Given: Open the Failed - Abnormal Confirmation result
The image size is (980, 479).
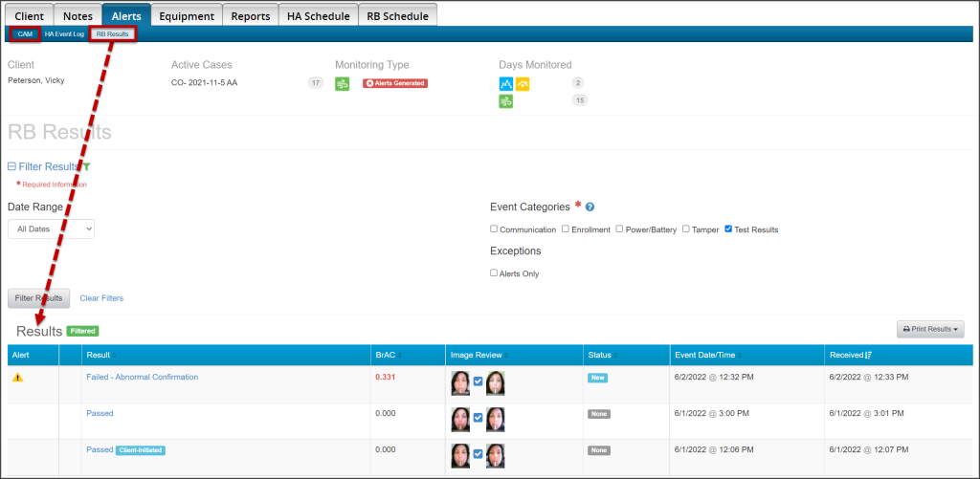Looking at the screenshot, I should (142, 378).
